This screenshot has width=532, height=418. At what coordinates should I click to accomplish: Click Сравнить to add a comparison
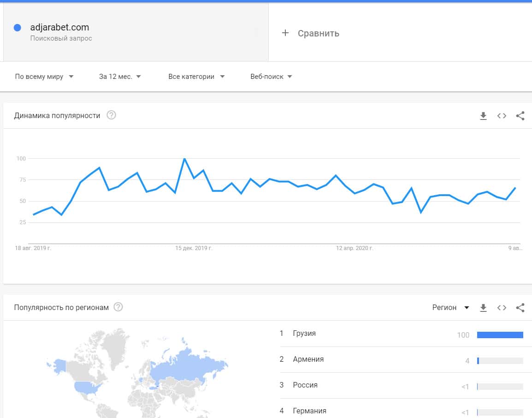(x=318, y=33)
